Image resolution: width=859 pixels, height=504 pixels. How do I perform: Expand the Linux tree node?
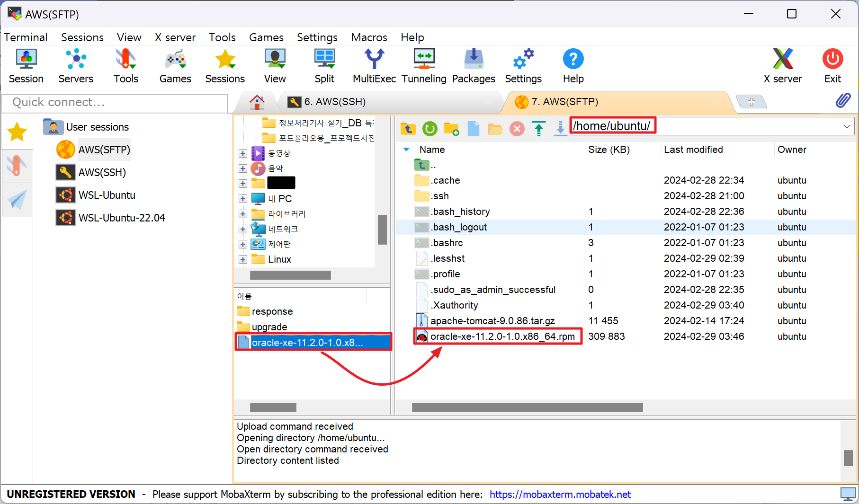point(243,259)
